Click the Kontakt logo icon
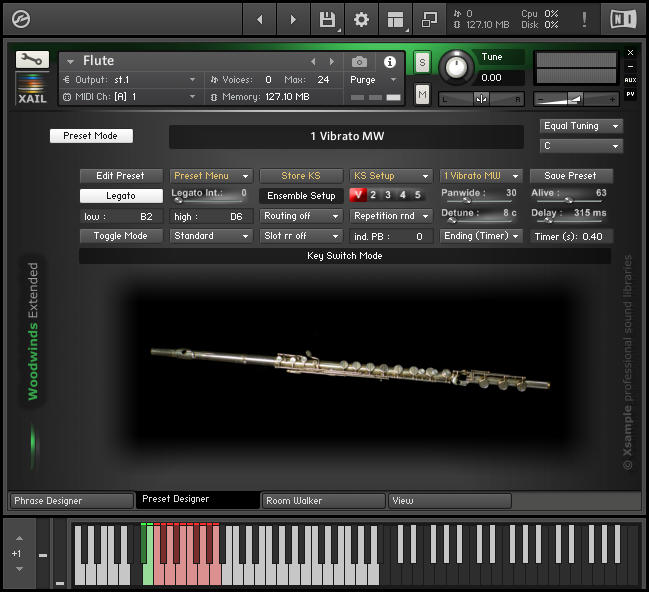 click(x=21, y=19)
